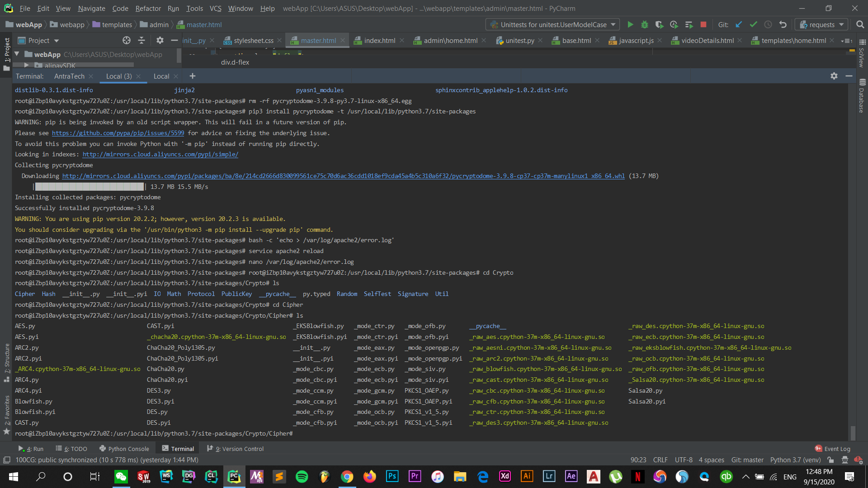Launch Photoshop from the taskbar
The width and height of the screenshot is (868, 488).
(x=392, y=477)
